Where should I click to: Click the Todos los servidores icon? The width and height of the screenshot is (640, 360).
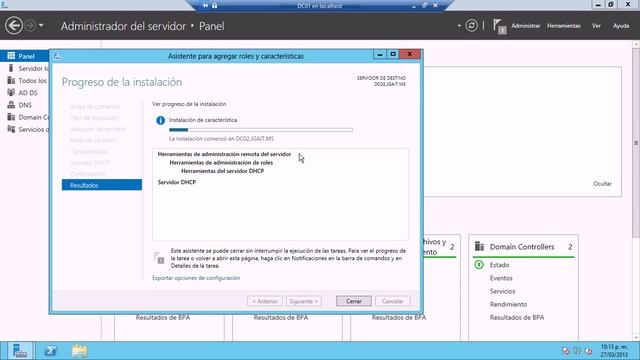click(x=11, y=80)
